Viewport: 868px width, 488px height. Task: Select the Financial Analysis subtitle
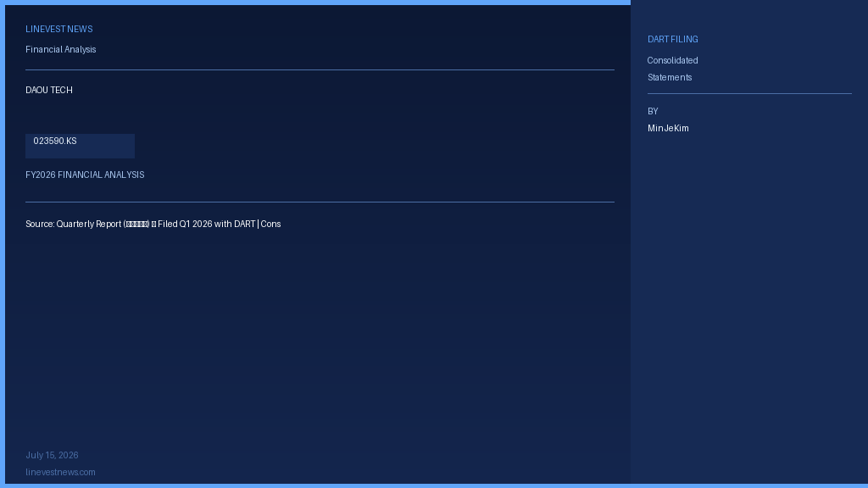click(x=61, y=49)
